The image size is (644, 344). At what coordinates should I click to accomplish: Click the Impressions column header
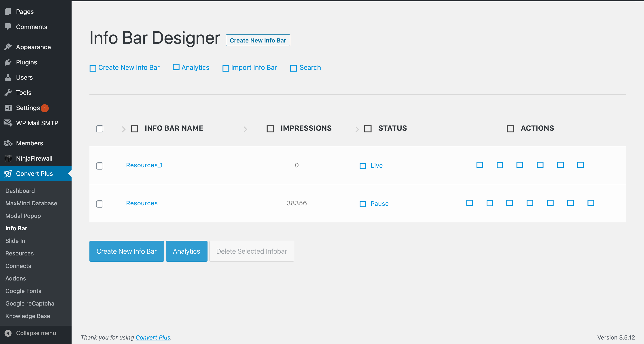click(x=306, y=128)
